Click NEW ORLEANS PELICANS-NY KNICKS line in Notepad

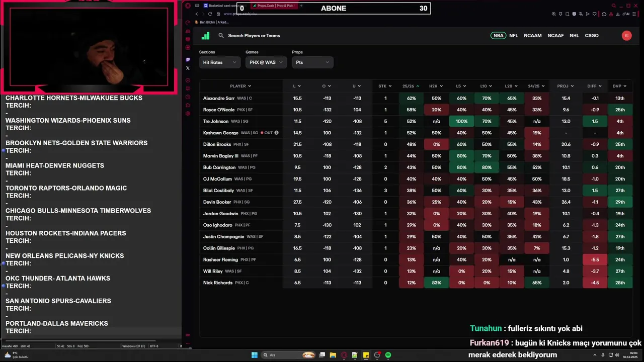[x=65, y=256]
